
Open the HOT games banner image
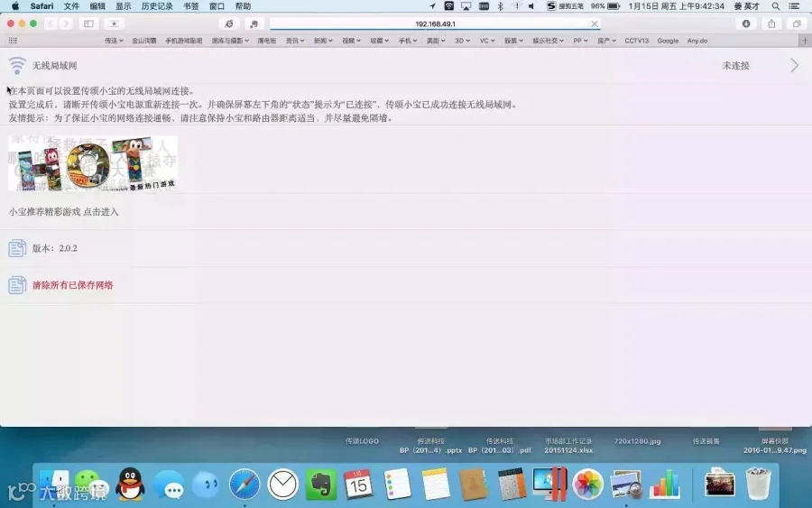click(93, 163)
